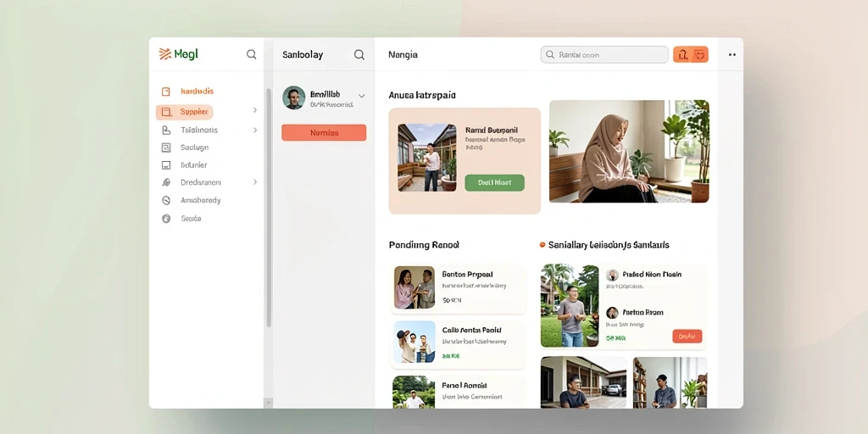Click the Megl logo icon
The image size is (868, 434).
pyautogui.click(x=164, y=53)
